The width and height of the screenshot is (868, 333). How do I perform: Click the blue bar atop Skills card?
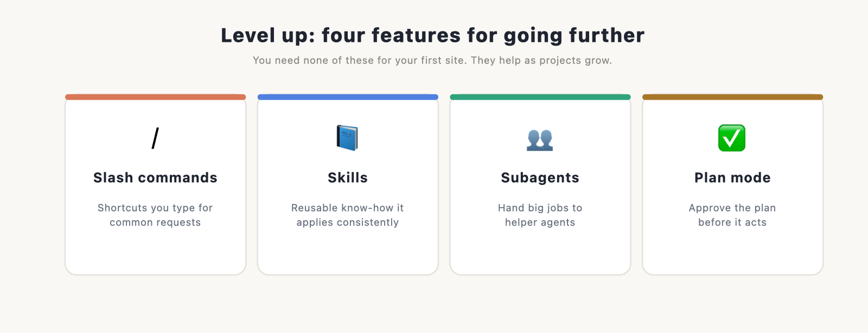coord(348,97)
